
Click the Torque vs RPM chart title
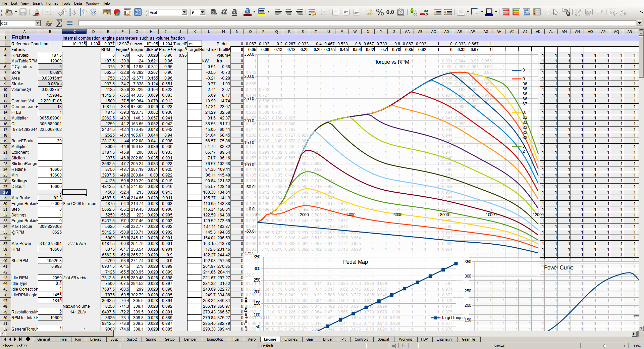(x=391, y=62)
